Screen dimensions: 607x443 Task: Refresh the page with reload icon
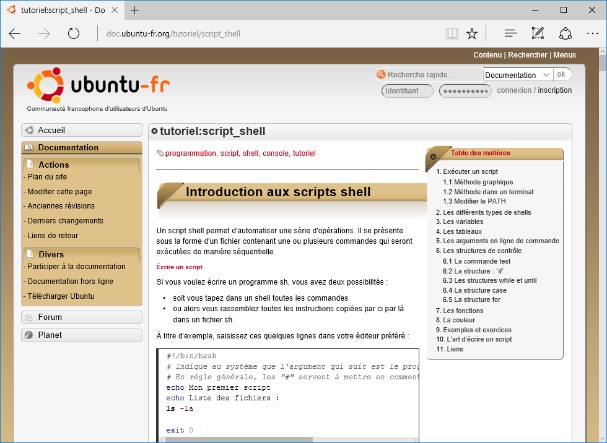[73, 33]
